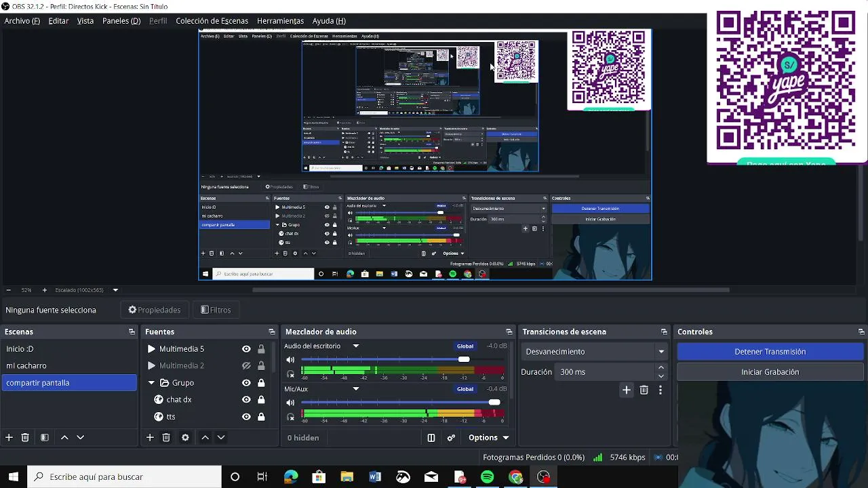Hide the Multimedia 5 source

coord(247,349)
